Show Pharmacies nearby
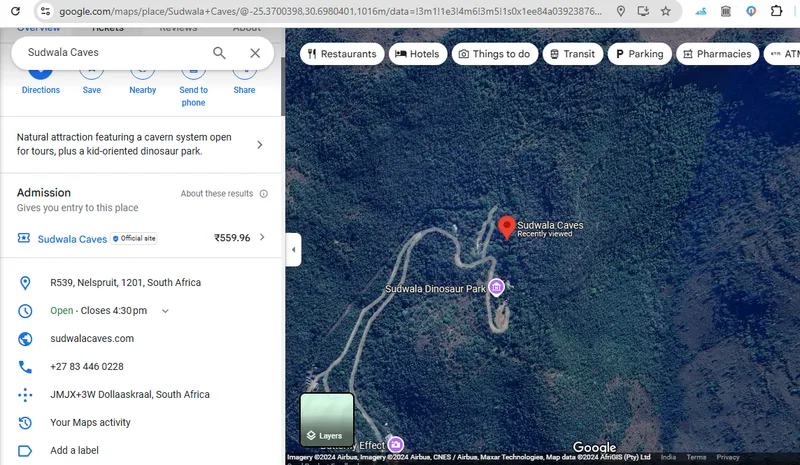Screen dimensions: 800x465 click(x=717, y=54)
